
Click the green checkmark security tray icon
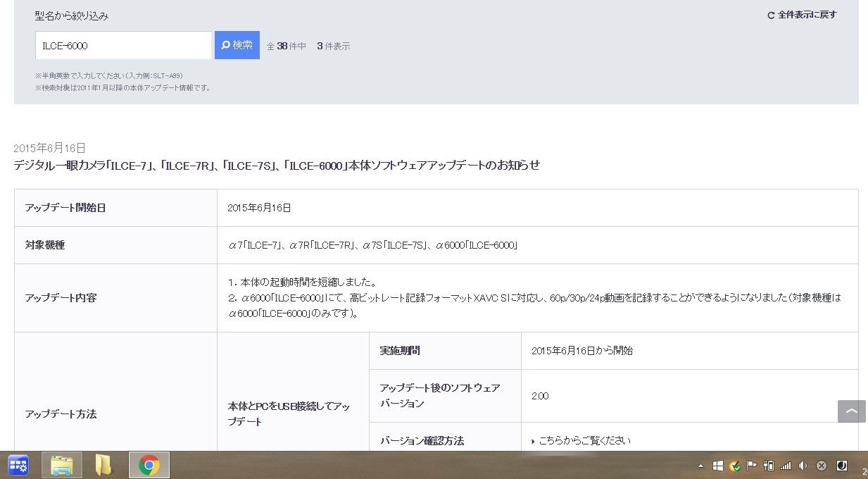[735, 466]
